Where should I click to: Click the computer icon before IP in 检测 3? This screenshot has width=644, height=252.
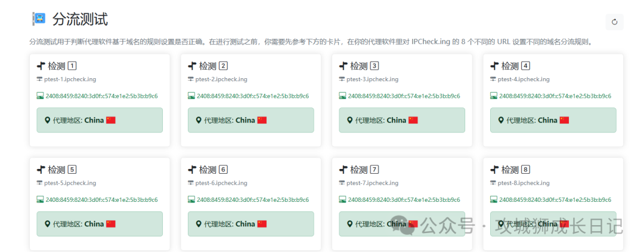pos(342,96)
